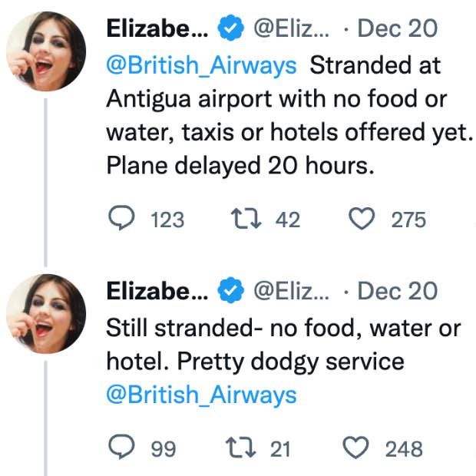
Task: Open profile photo beside the 'Still stranded' tweet
Action: click(x=46, y=312)
